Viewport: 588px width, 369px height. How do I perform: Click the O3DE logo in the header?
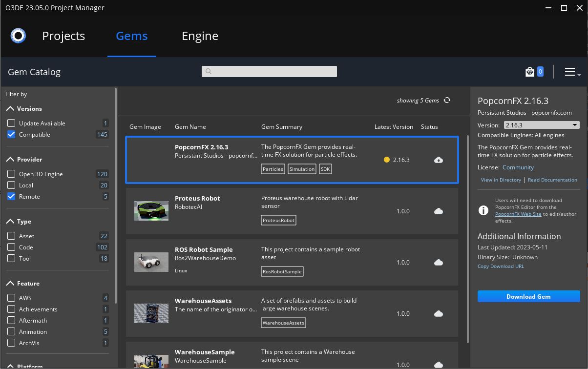point(18,35)
